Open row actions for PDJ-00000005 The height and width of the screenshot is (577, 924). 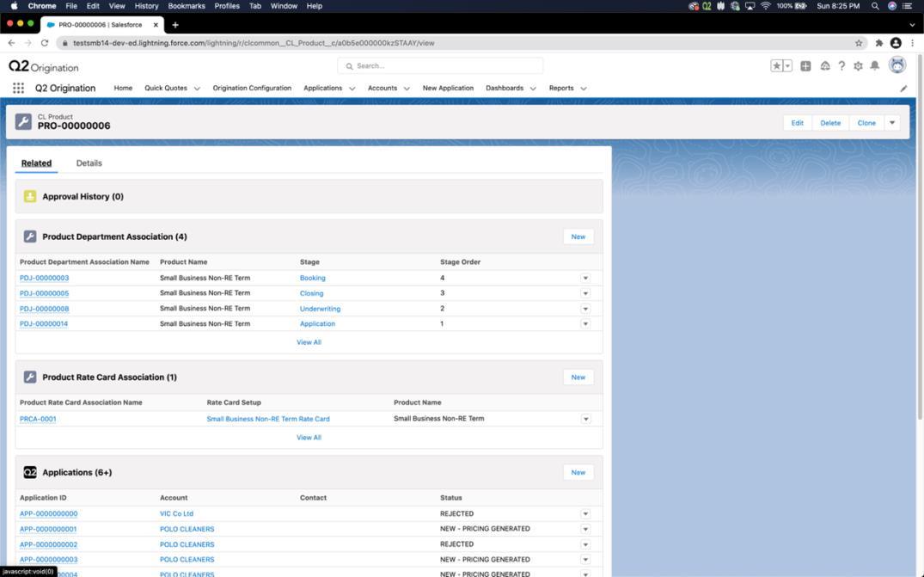click(x=585, y=293)
